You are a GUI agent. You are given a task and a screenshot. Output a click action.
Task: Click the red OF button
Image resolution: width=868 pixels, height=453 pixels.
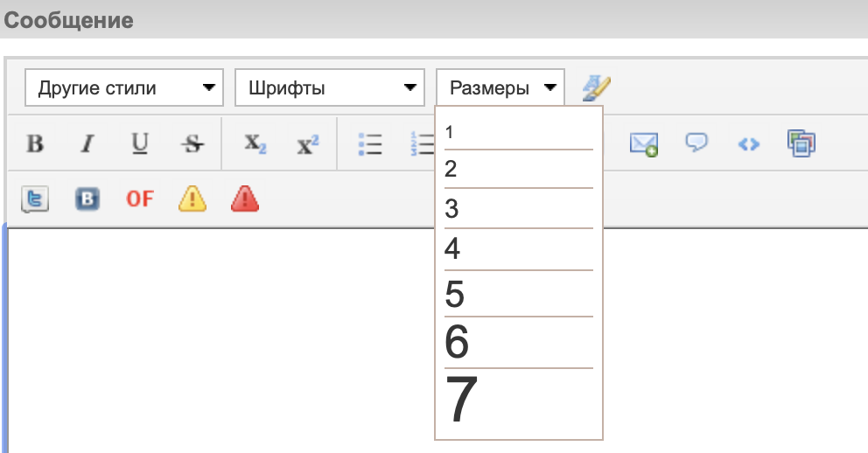click(x=139, y=199)
